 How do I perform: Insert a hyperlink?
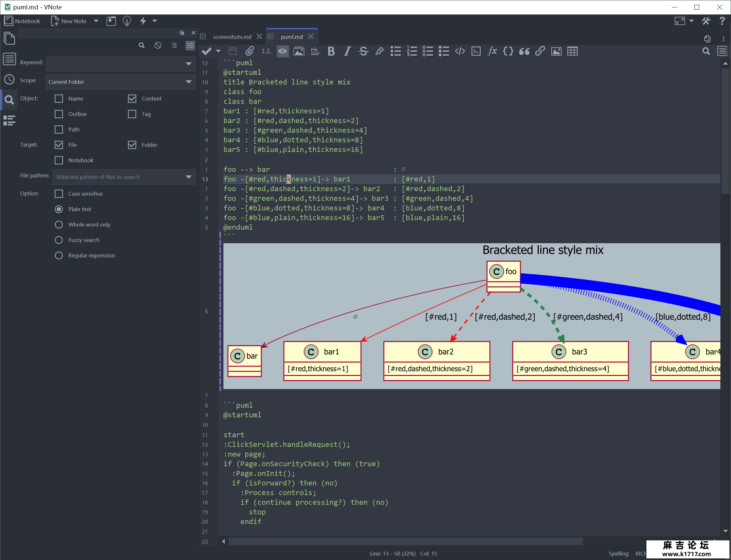tap(540, 51)
